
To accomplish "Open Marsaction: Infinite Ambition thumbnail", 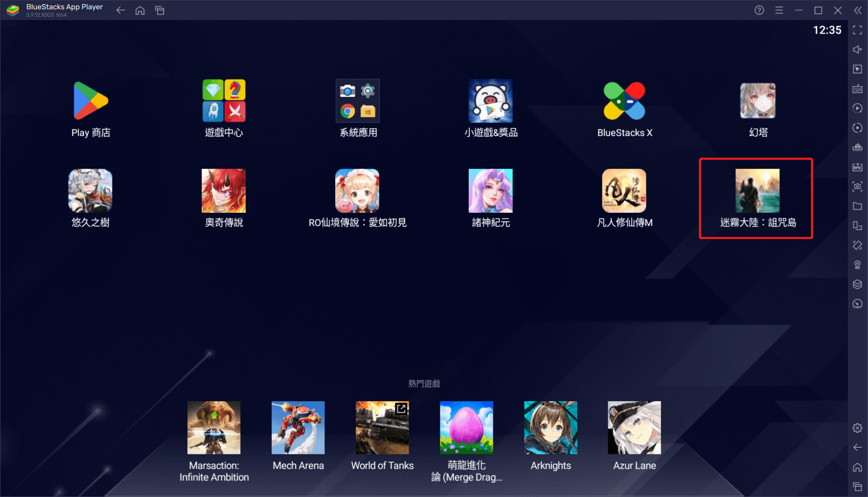I will (214, 428).
